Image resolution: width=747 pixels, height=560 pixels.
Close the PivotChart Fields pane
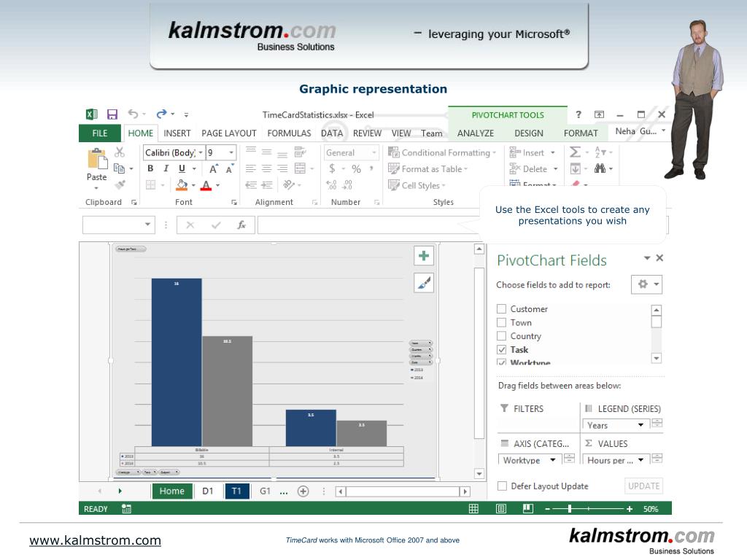click(659, 257)
